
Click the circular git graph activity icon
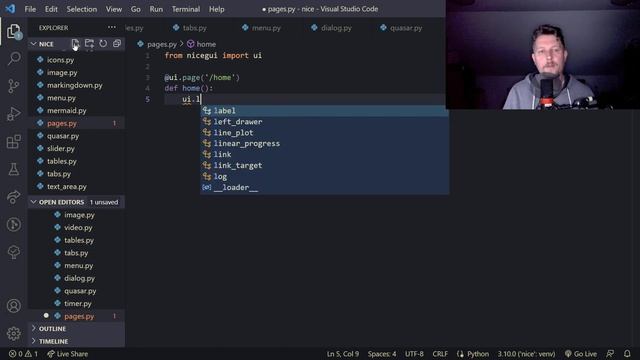tap(13, 224)
